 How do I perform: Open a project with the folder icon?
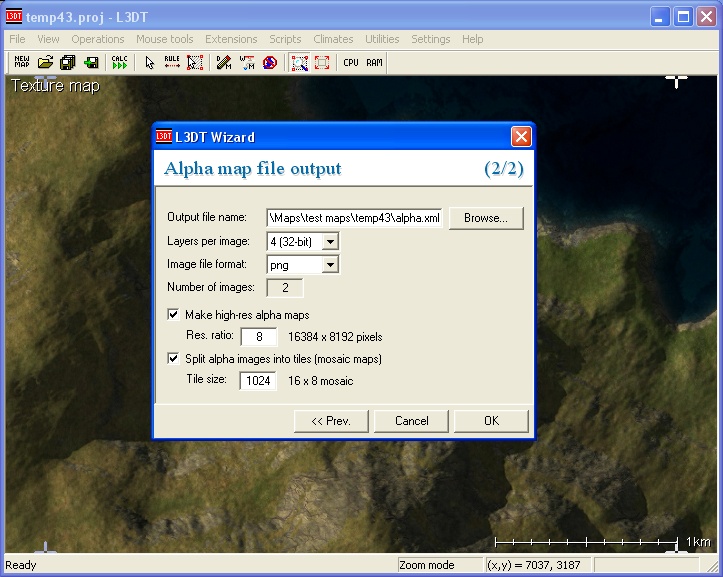45,63
